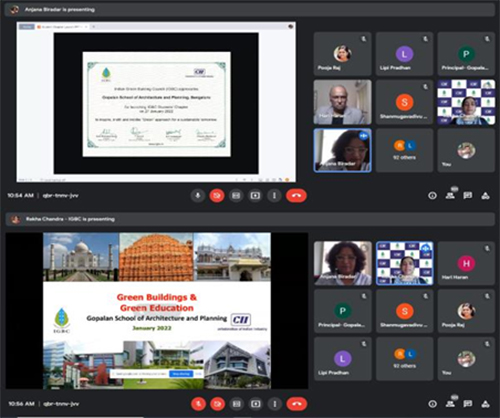Image resolution: width=500 pixels, height=418 pixels.
Task: Click muted mic icon on Pooja Raj upper tile
Action: 364,39
